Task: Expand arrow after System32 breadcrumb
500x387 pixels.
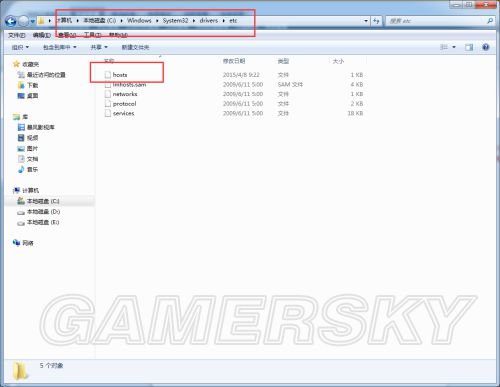Action: point(194,21)
